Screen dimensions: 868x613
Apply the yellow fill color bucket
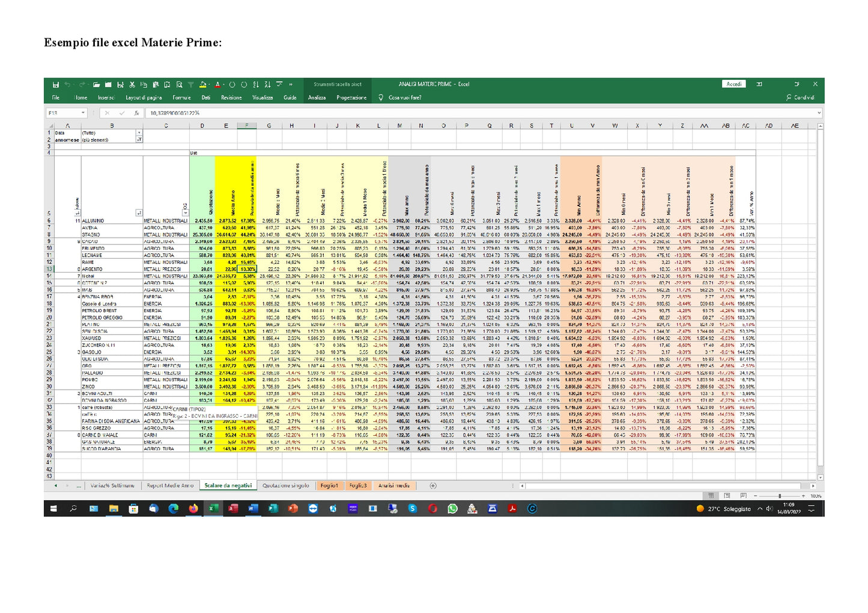point(203,85)
